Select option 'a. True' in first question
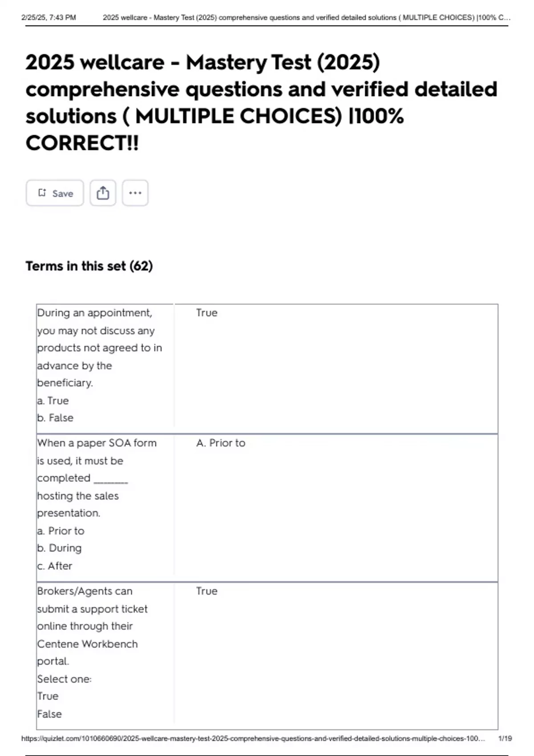 point(53,401)
